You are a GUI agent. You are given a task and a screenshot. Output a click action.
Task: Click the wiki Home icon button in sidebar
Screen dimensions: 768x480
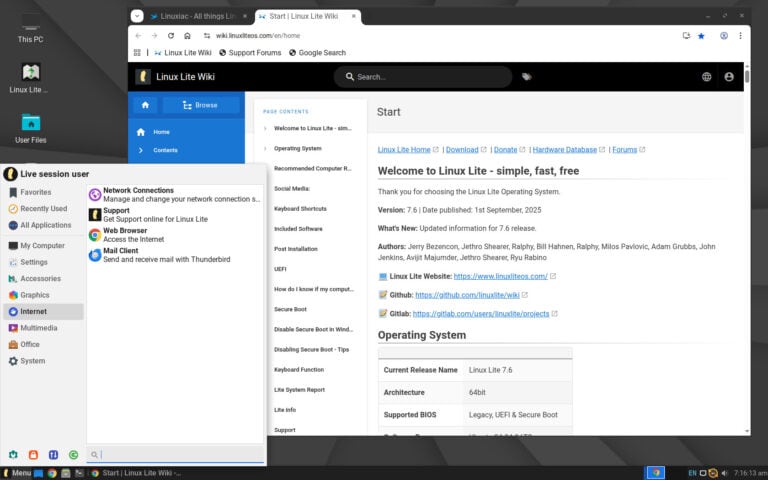point(146,105)
